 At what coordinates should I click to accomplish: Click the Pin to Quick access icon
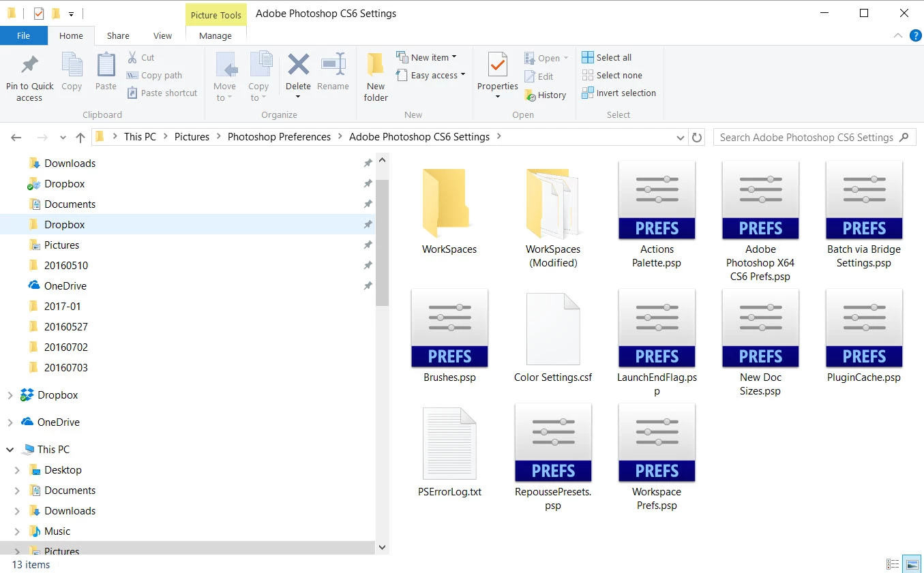[29, 65]
